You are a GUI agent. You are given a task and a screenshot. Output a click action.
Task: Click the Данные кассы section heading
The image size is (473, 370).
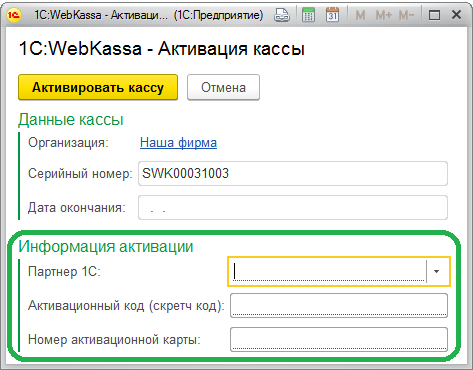click(71, 119)
